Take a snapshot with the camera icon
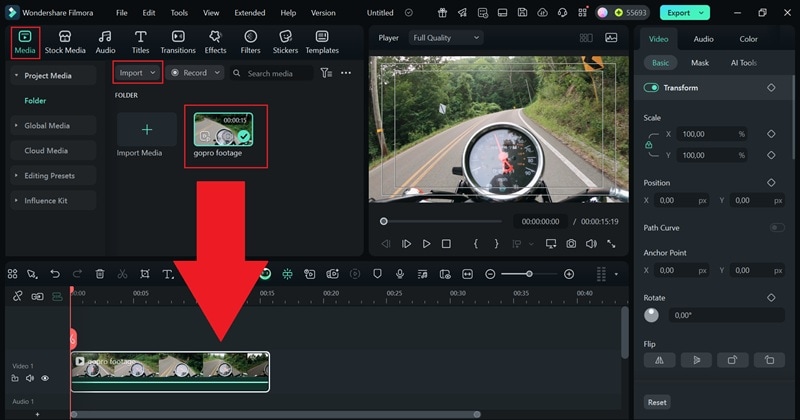Screen dimensions: 800x420 [x=571, y=244]
